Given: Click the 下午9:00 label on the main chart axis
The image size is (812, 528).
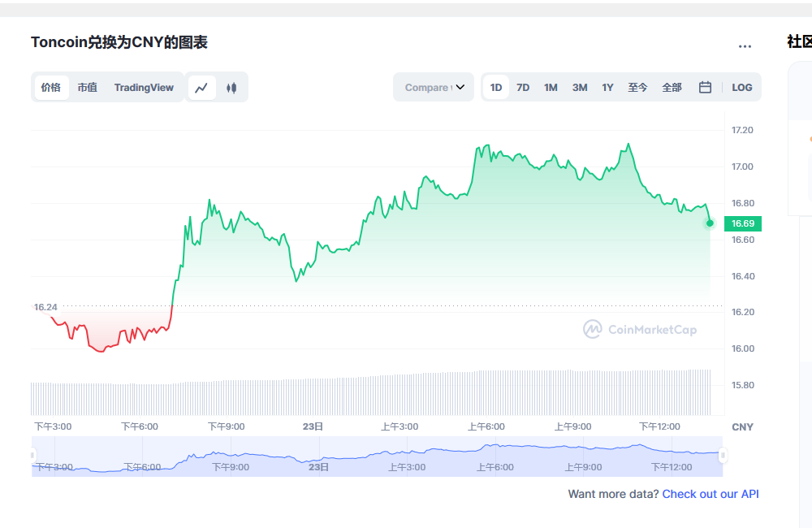Looking at the screenshot, I should coord(227,426).
